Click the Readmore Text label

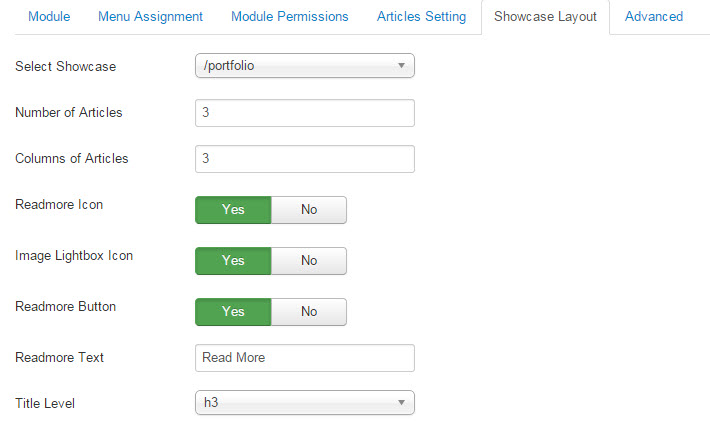pyautogui.click(x=60, y=357)
